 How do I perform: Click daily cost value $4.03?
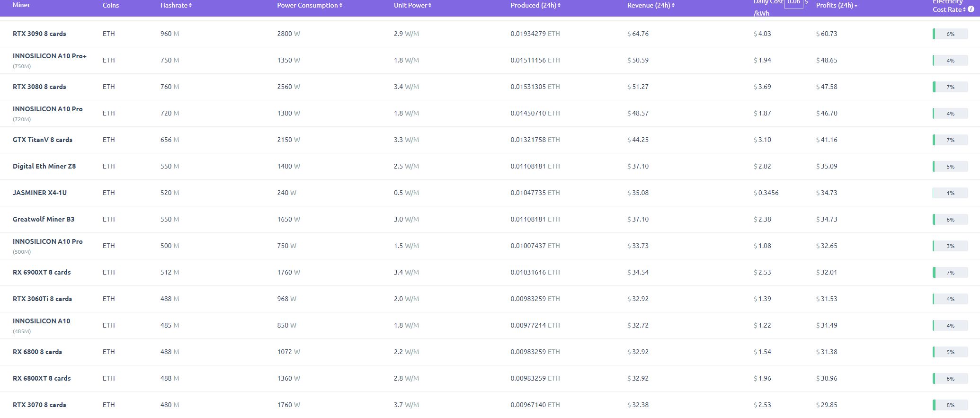click(x=762, y=34)
